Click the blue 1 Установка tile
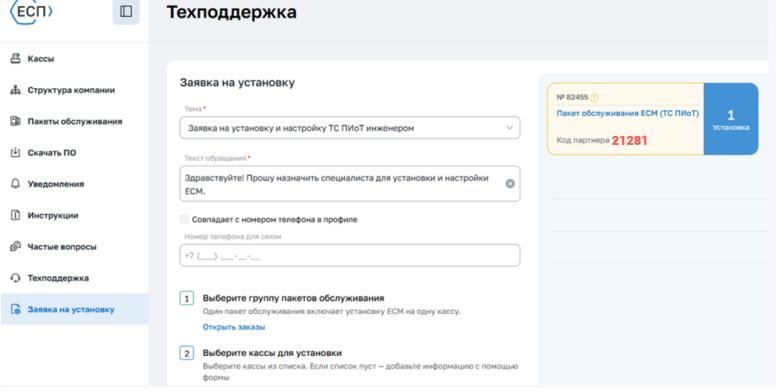 click(x=730, y=119)
